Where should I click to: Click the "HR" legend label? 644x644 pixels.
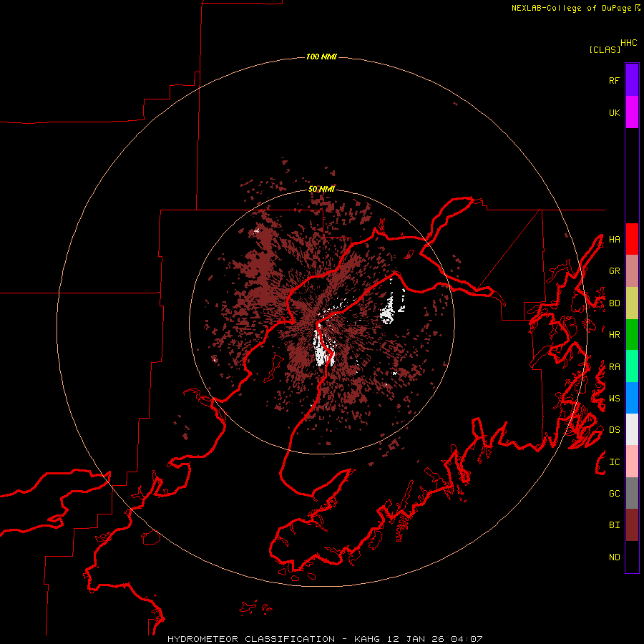614,335
